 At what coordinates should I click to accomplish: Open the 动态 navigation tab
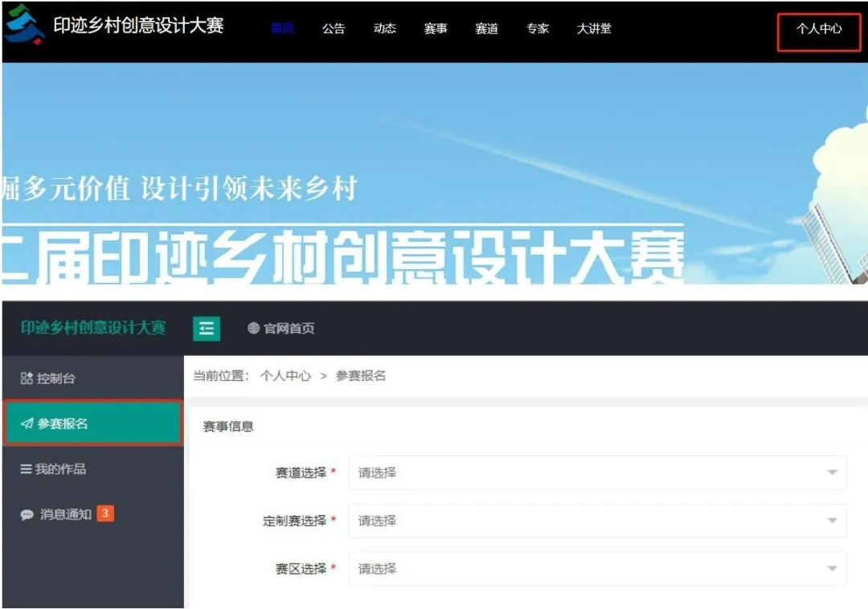(385, 29)
